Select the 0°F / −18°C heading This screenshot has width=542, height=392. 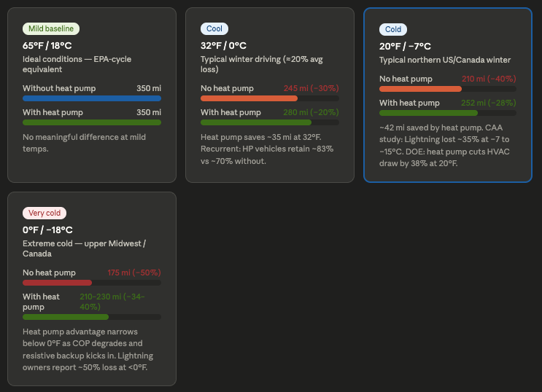point(47,230)
